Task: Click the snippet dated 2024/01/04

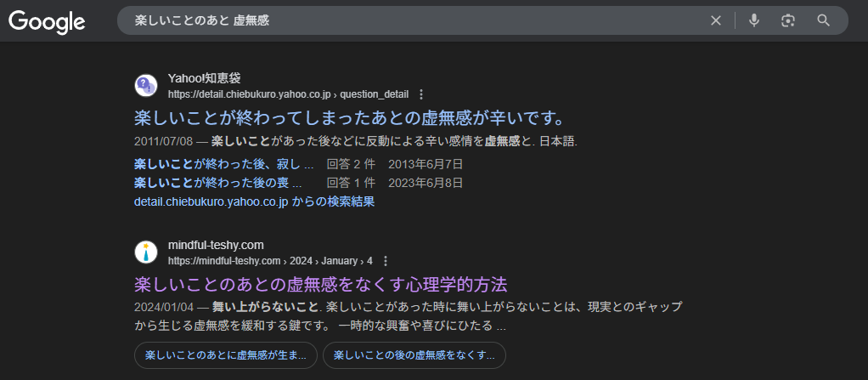Action: coord(408,316)
